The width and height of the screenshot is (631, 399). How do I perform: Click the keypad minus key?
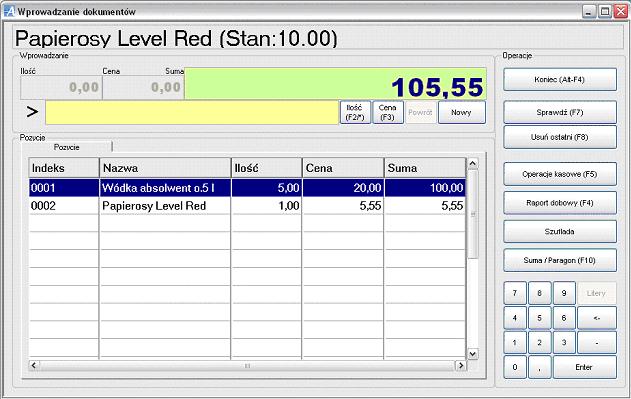[597, 343]
